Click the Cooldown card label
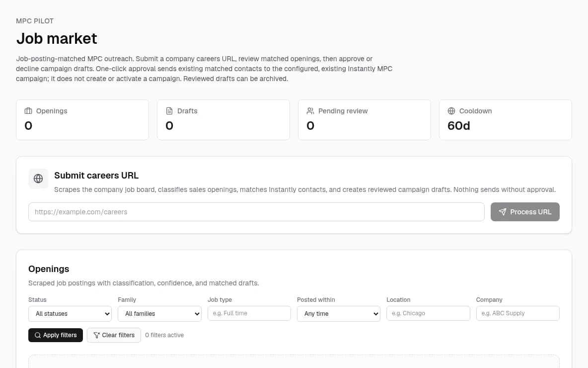 475,111
